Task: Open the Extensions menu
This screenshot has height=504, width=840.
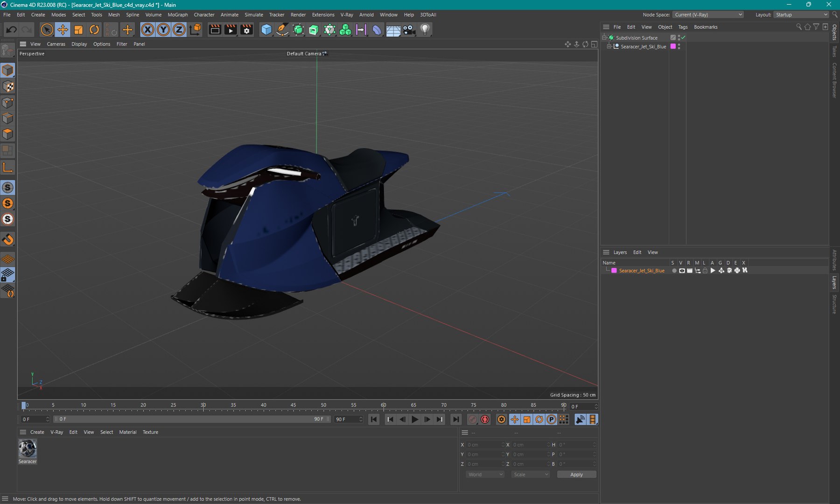Action: [x=323, y=15]
